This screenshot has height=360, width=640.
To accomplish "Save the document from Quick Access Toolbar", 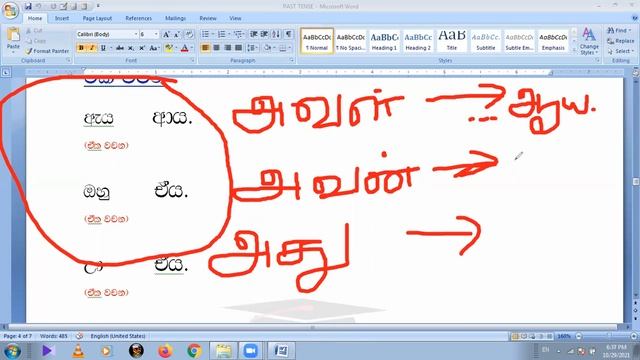I will [x=28, y=6].
